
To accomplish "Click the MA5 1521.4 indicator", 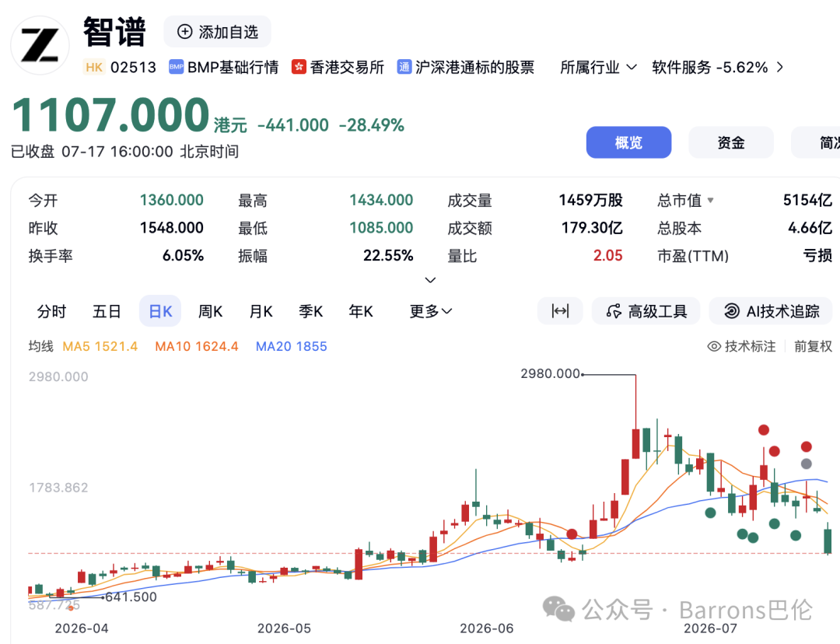I will 100,347.
